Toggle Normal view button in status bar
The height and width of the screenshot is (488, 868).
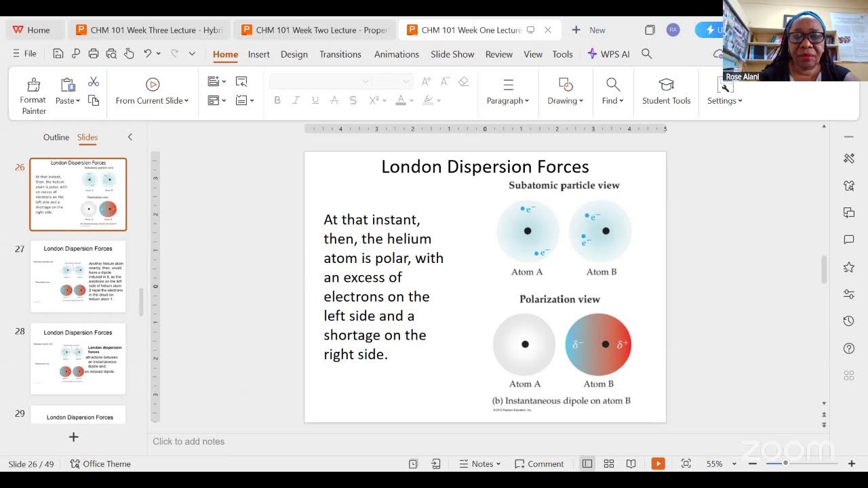point(587,464)
